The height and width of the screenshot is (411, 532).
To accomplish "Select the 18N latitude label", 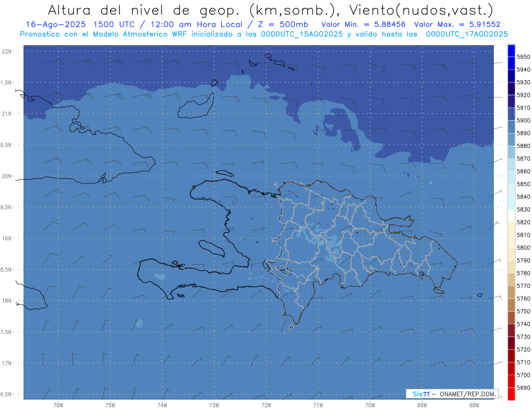I will pos(7,301).
